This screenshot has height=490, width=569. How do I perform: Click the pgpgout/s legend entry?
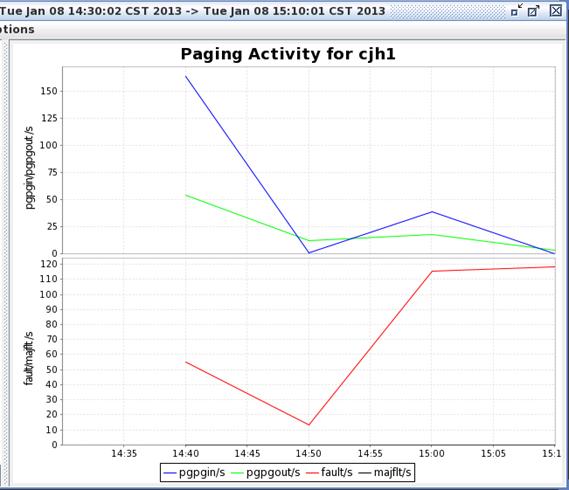point(266,473)
